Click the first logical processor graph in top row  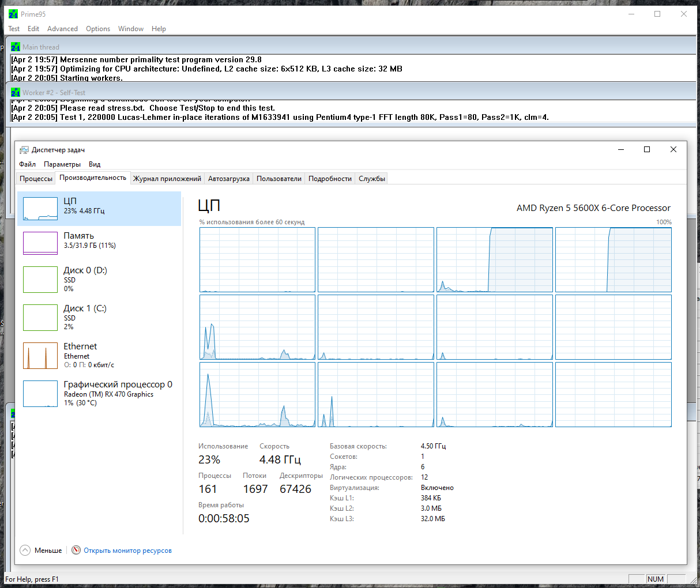click(x=257, y=259)
